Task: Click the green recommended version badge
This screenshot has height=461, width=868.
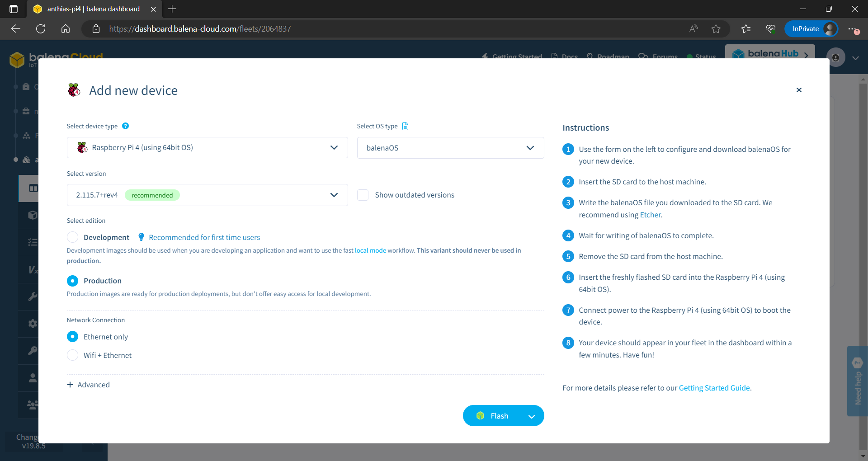Action: pyautogui.click(x=152, y=195)
